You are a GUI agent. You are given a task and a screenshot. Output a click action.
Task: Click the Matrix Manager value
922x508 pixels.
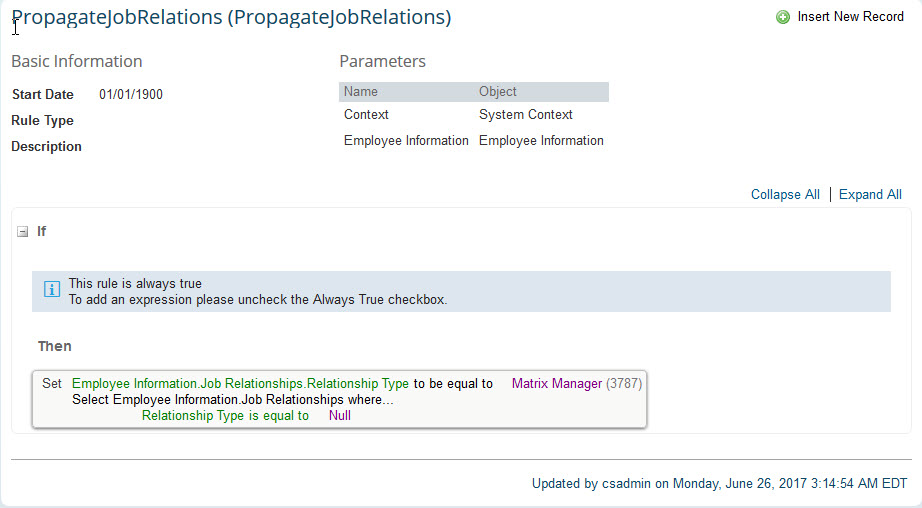point(557,383)
